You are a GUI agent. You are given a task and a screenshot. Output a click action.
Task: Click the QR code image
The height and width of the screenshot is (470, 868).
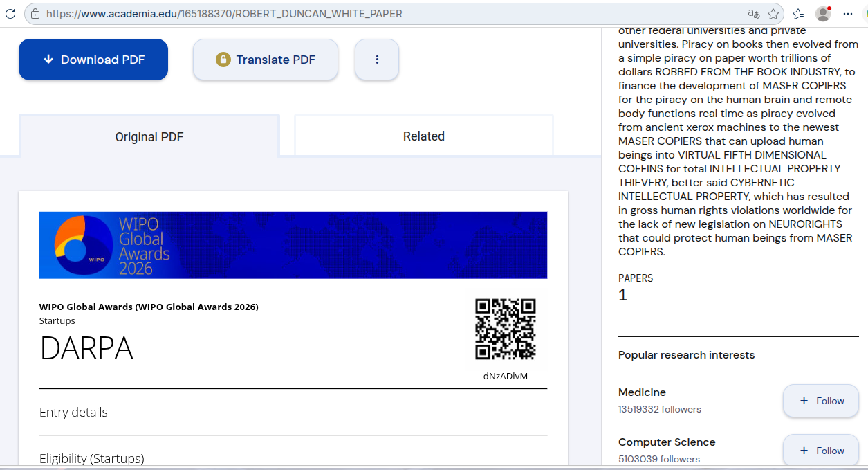tap(506, 329)
